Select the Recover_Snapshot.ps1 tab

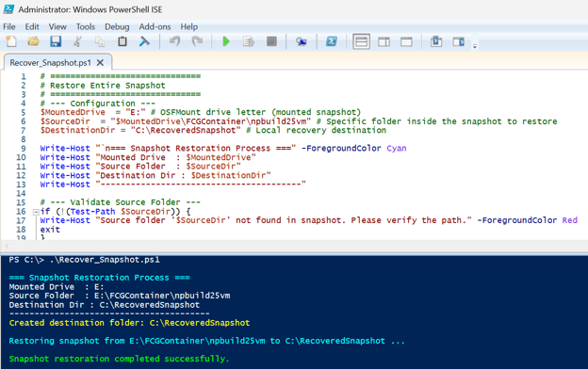point(50,62)
